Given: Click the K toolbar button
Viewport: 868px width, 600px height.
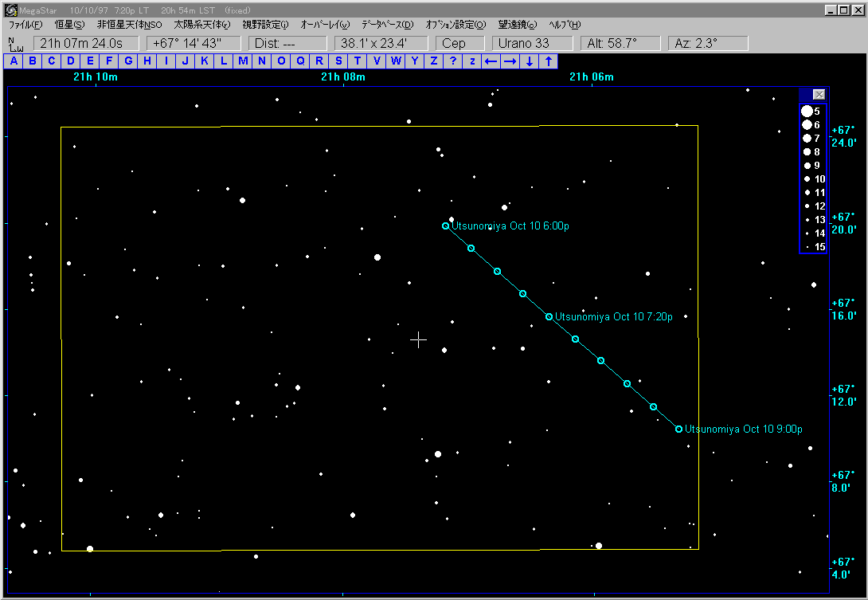Looking at the screenshot, I should click(x=205, y=61).
